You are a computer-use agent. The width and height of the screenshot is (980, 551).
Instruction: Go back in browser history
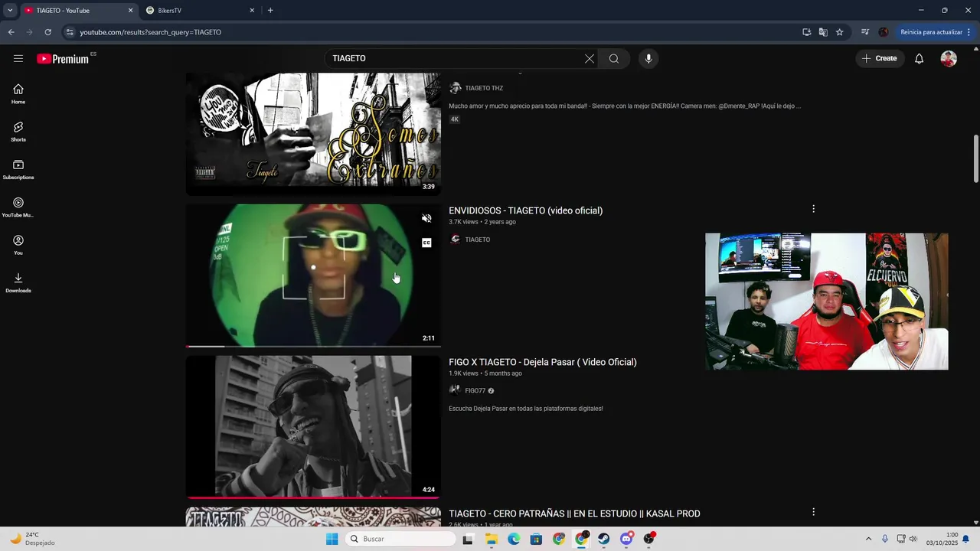[x=11, y=32]
